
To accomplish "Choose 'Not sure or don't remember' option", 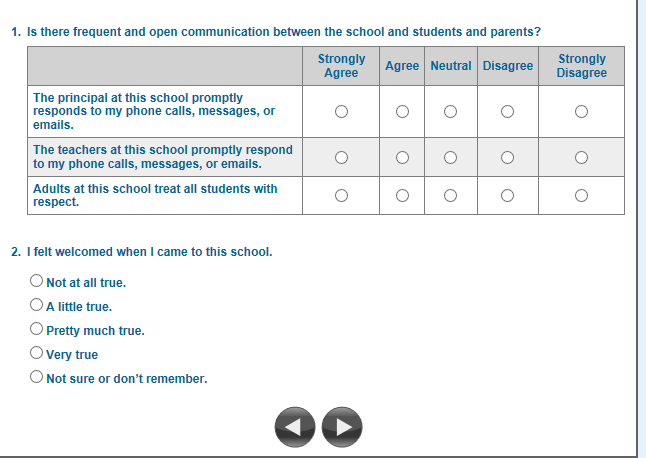I will coord(37,378).
